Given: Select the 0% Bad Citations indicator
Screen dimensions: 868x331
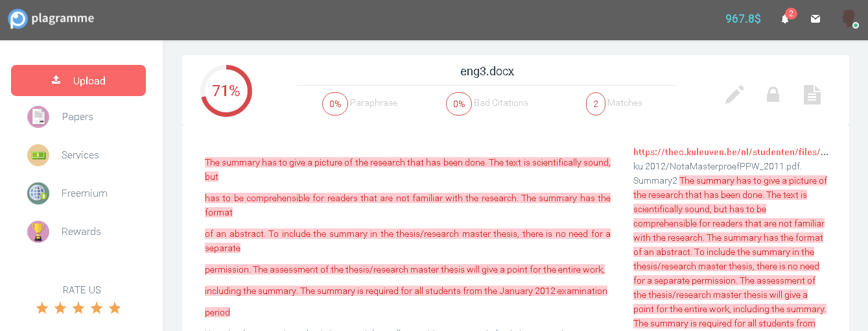Looking at the screenshot, I should (x=459, y=103).
